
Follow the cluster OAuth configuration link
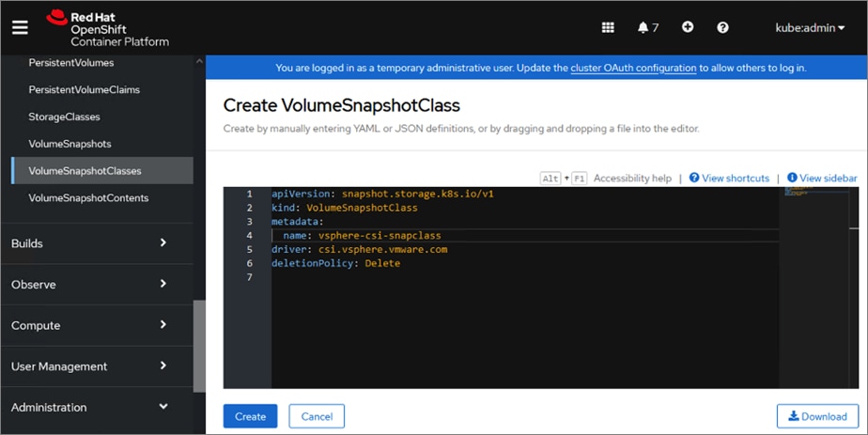(x=633, y=68)
